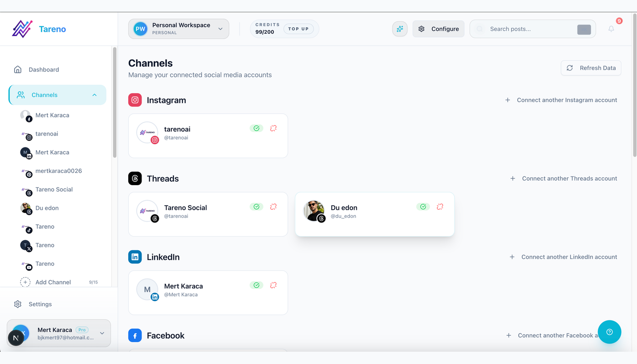The height and width of the screenshot is (364, 637).
Task: Open notifications bell icon
Action: pyautogui.click(x=611, y=29)
